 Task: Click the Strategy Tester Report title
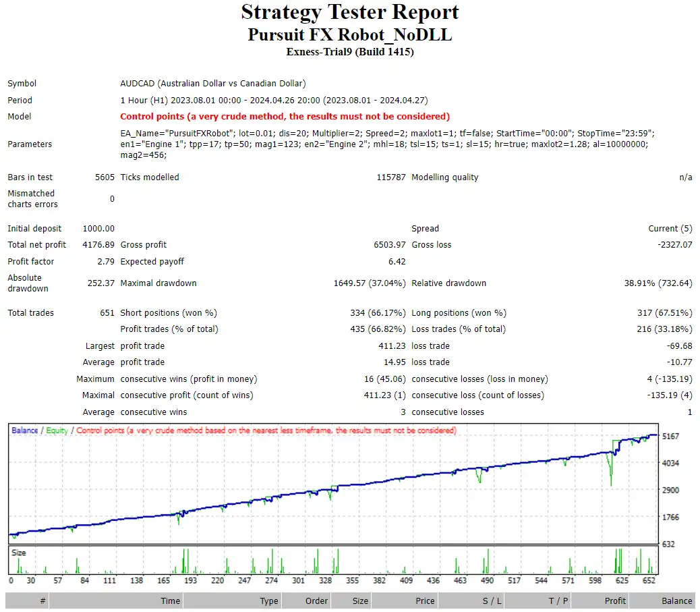click(x=349, y=12)
